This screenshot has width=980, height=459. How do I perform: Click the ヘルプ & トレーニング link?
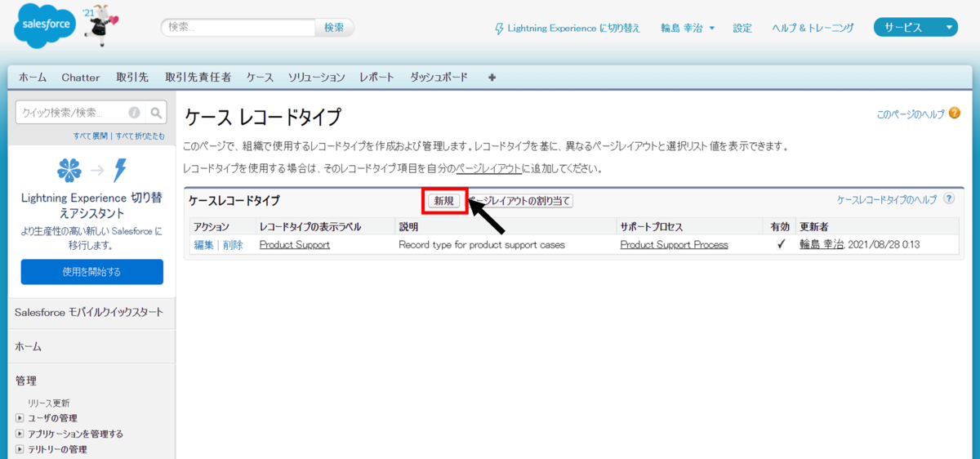coord(813,28)
